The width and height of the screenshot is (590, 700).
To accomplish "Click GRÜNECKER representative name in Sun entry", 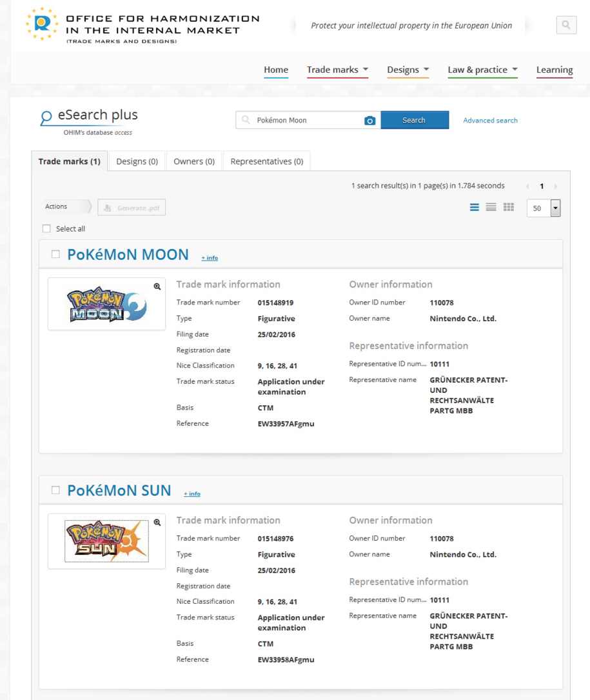I will (469, 631).
